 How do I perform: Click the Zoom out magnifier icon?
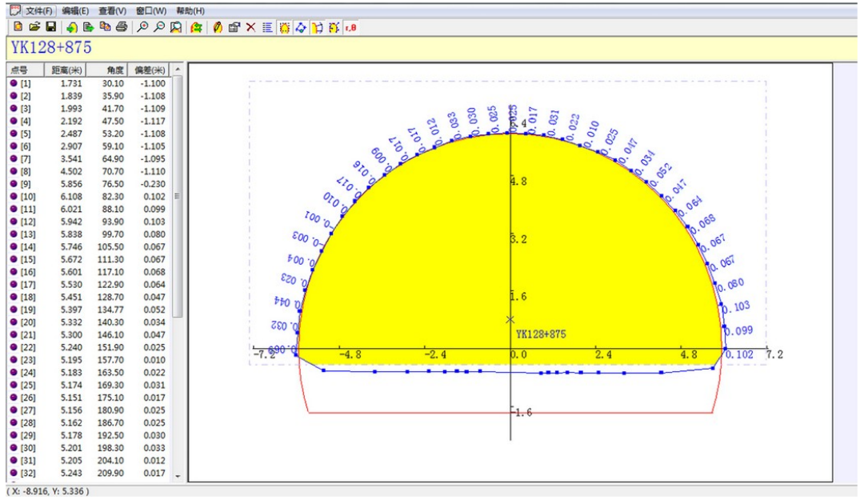coord(158,27)
